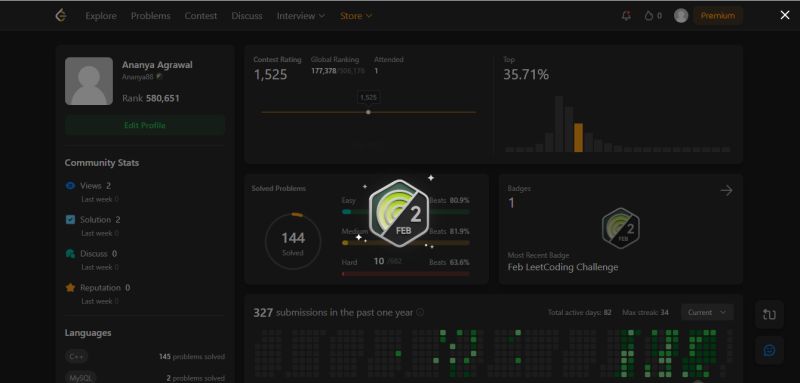800x383 pixels.
Task: Expand the Interview dropdown menu
Action: point(301,16)
